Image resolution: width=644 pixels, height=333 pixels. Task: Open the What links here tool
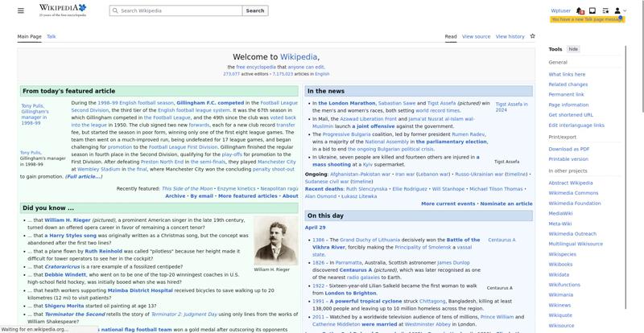(567, 74)
